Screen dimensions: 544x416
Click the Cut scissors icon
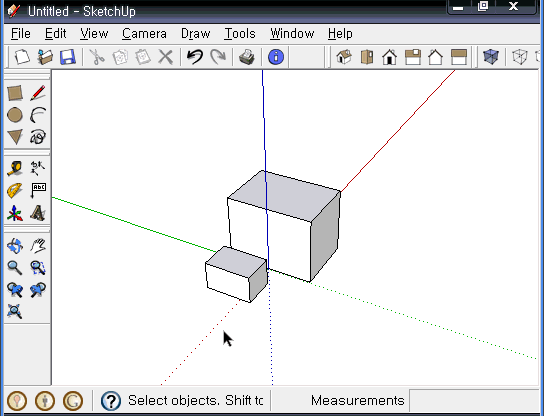[97, 57]
